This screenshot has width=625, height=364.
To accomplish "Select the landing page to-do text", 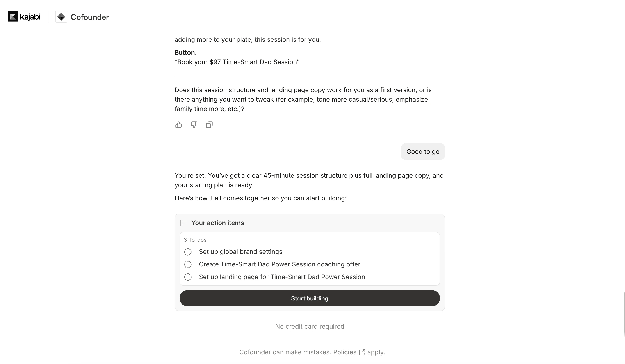I will [x=282, y=277].
